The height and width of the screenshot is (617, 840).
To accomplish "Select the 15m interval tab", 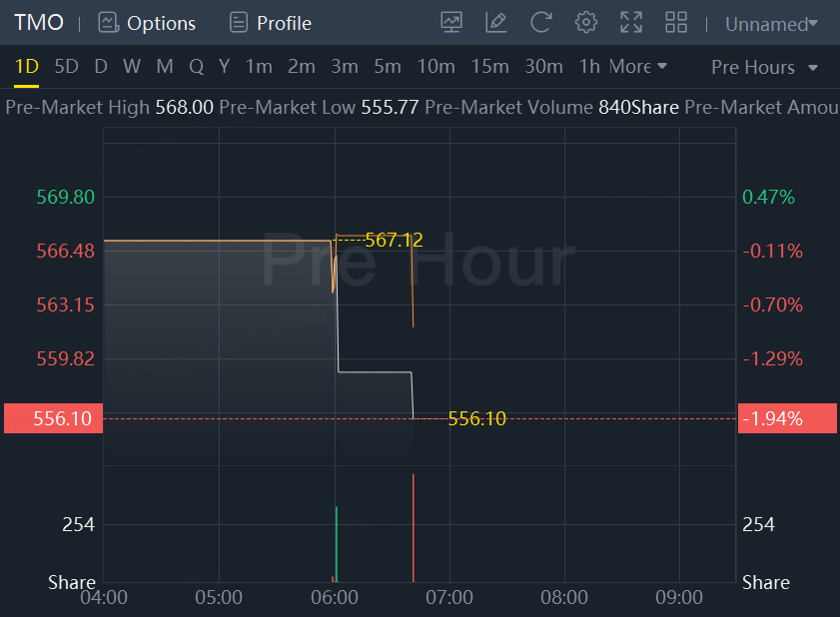I will [x=489, y=67].
